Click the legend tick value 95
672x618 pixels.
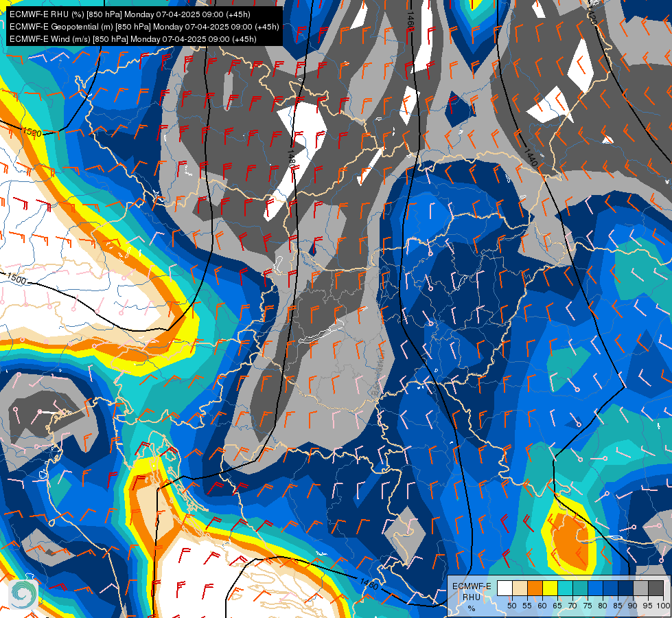[647, 606]
